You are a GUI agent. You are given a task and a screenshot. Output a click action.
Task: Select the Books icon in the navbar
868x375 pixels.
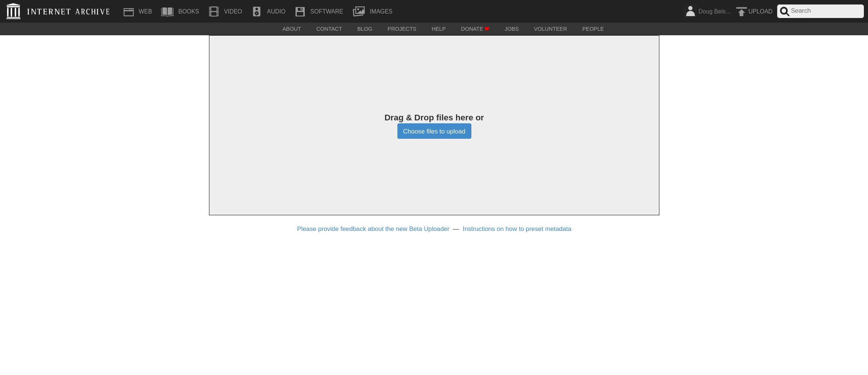[x=167, y=11]
